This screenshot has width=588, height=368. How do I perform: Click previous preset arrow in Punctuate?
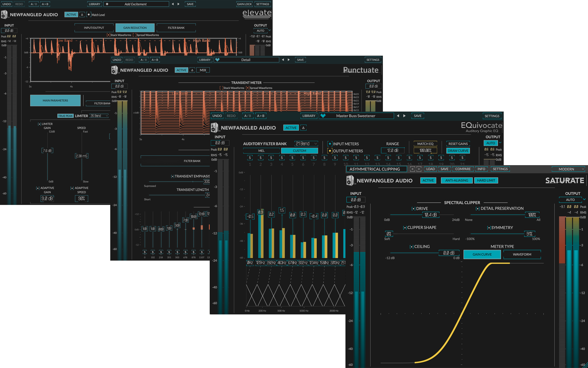click(x=283, y=60)
